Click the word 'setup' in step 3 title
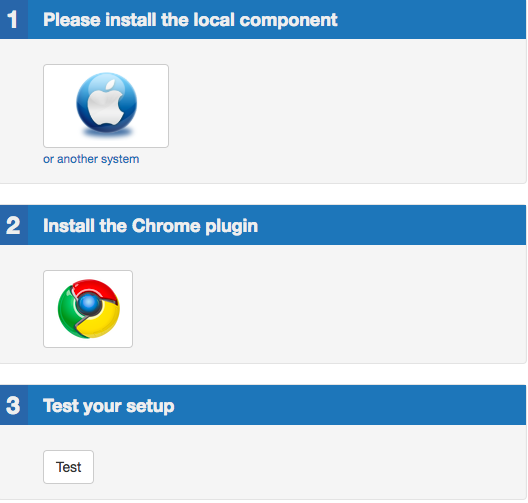The height and width of the screenshot is (503, 528). point(150,406)
